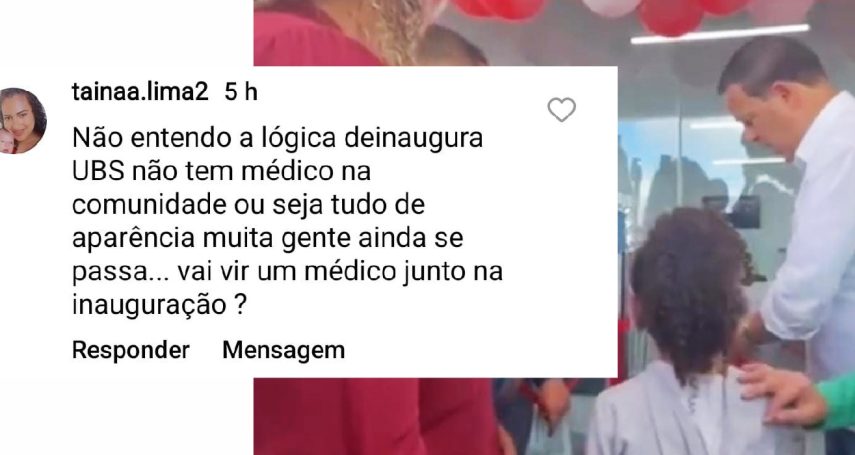Click the red shirt below the comment box
The height and width of the screenshot is (455, 855).
(376, 416)
